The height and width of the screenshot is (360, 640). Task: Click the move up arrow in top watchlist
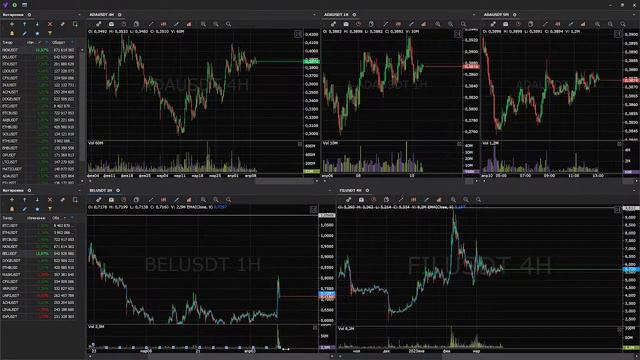click(24, 24)
